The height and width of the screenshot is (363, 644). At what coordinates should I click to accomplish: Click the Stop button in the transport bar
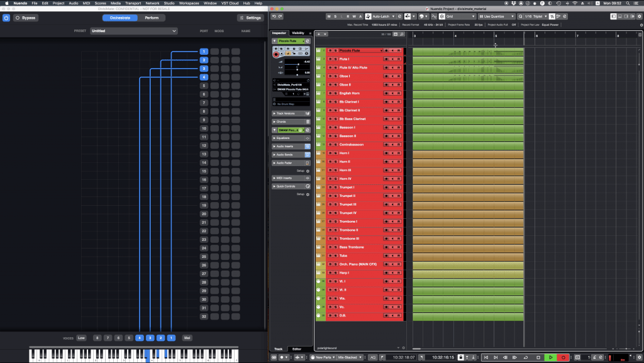[538, 357]
